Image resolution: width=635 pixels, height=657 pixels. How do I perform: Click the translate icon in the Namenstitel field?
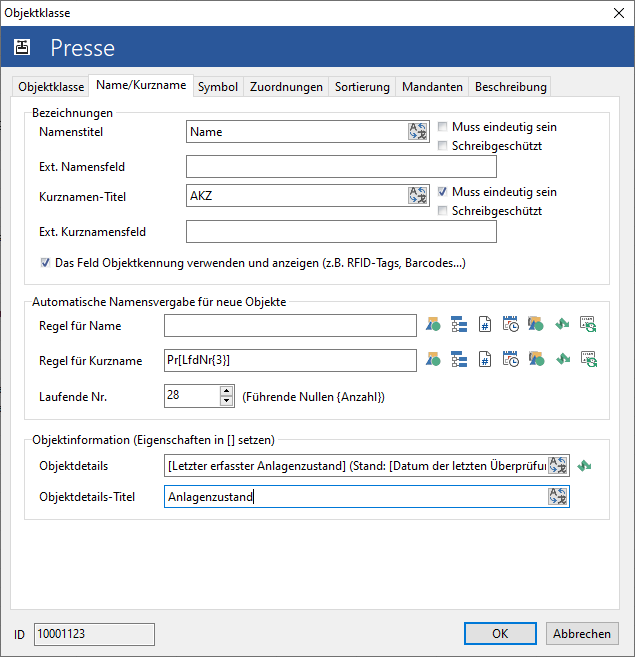(418, 132)
